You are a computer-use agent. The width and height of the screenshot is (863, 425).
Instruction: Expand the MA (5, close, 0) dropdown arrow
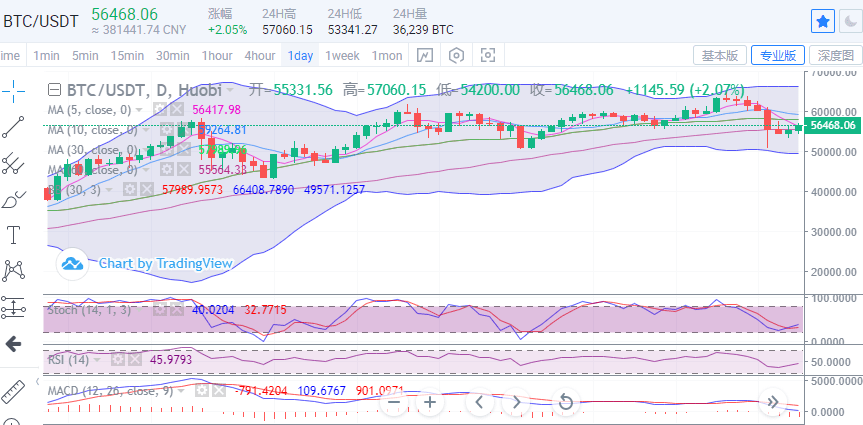140,110
